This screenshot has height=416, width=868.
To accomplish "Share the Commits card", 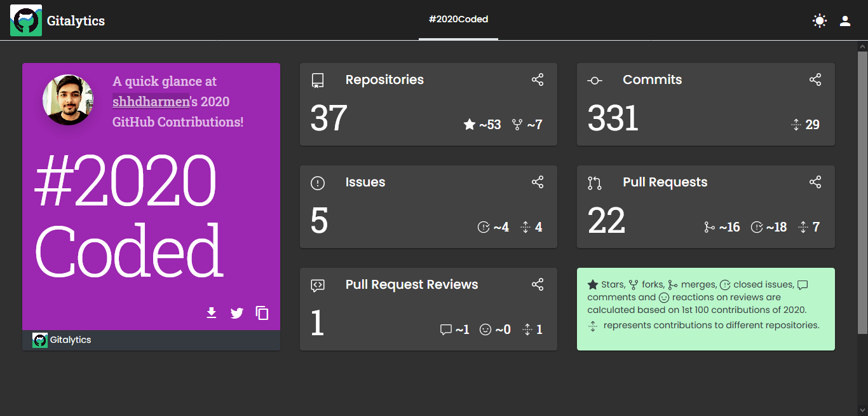I will click(815, 80).
